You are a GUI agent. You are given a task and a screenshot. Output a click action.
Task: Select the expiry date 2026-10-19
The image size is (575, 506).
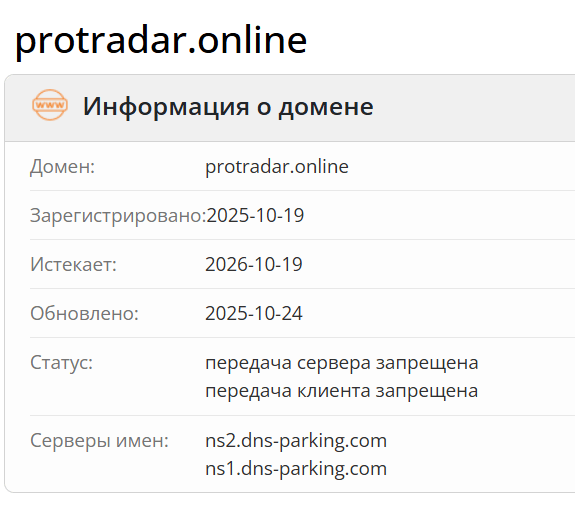pos(254,264)
